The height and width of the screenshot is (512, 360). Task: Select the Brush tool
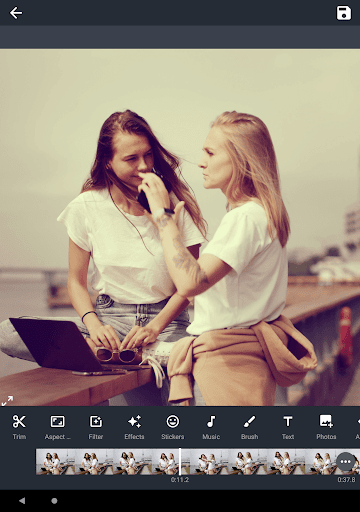click(x=249, y=427)
